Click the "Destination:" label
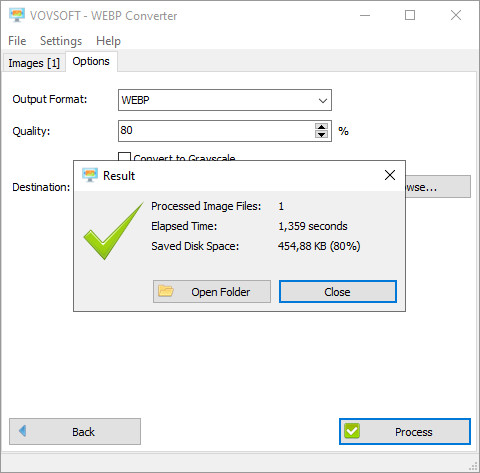Viewport: 480px width, 473px height. click(41, 187)
